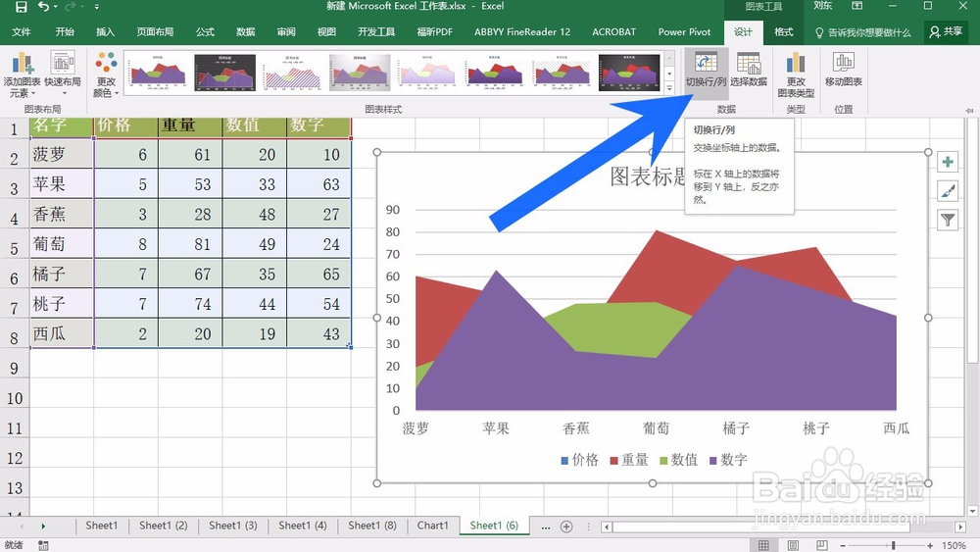
Task: Switch to the 数据 ribbon tab
Action: tap(246, 32)
